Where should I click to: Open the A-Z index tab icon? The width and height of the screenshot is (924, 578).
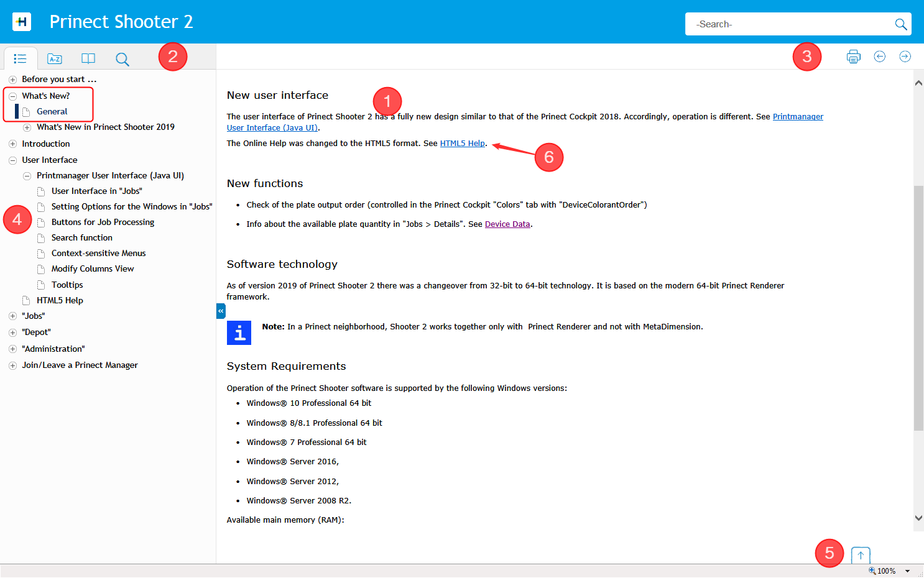(55, 59)
